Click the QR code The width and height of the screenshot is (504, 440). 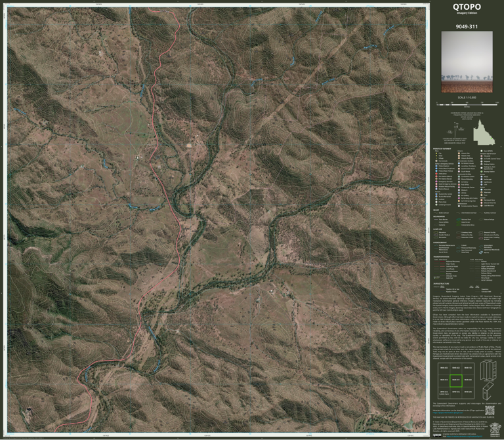click(490, 410)
